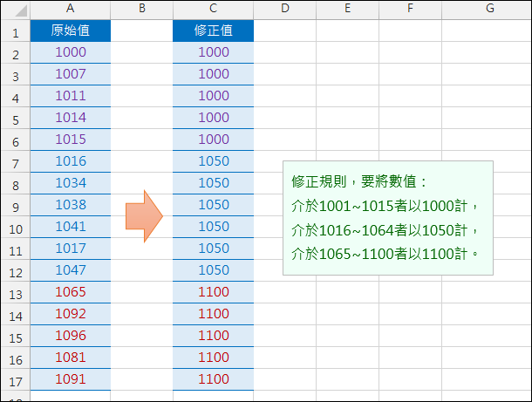Image resolution: width=532 pixels, height=402 pixels.
Task: Click the line 介於1016~1064者以1050計
Action: [x=384, y=230]
